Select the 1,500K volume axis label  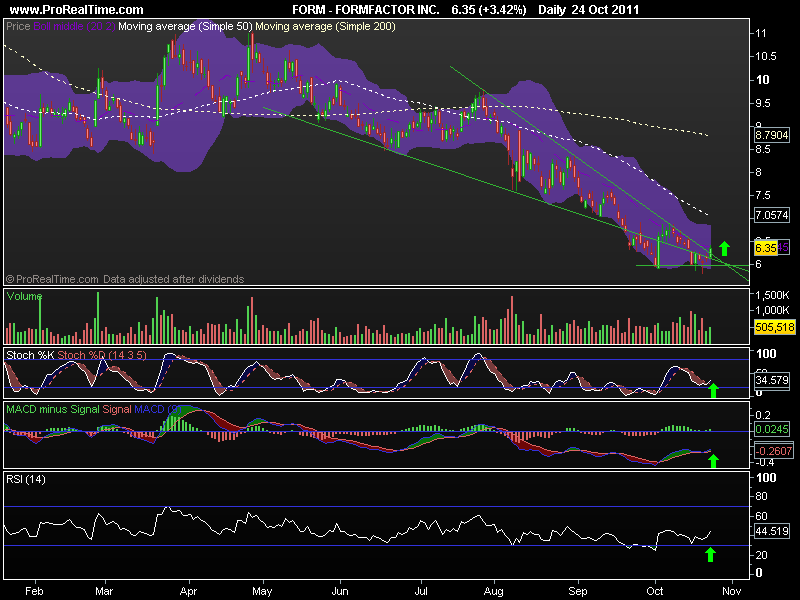click(x=772, y=295)
